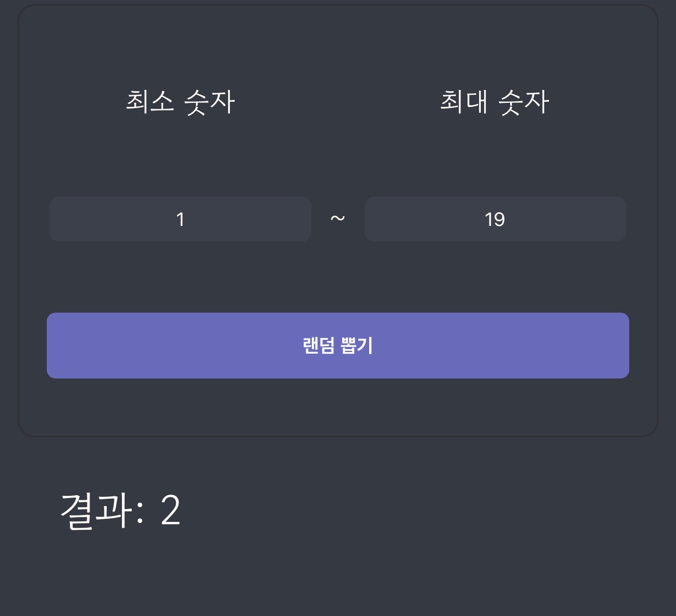Click the 결과: 2 result line

tap(120, 511)
